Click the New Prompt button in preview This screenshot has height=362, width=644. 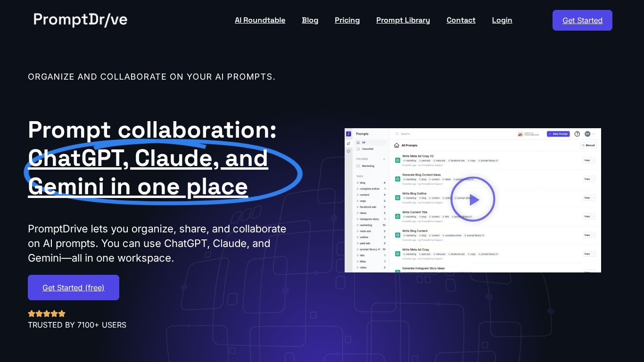click(558, 134)
